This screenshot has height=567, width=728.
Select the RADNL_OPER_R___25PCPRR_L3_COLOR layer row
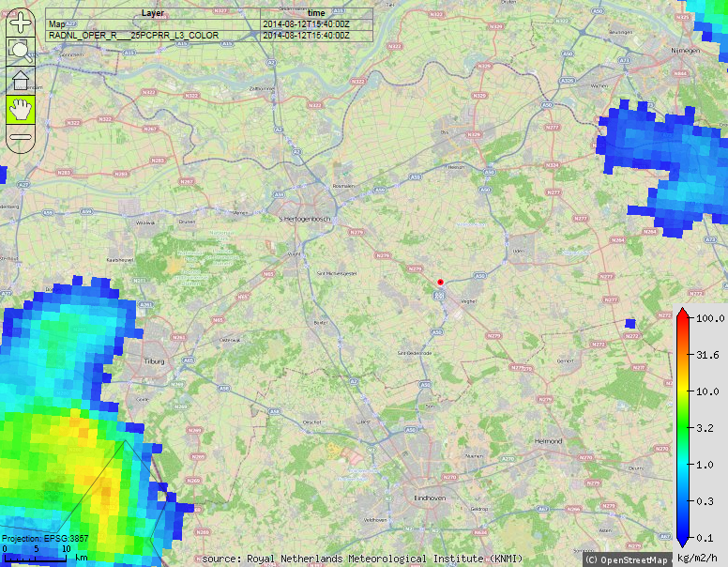[x=152, y=35]
